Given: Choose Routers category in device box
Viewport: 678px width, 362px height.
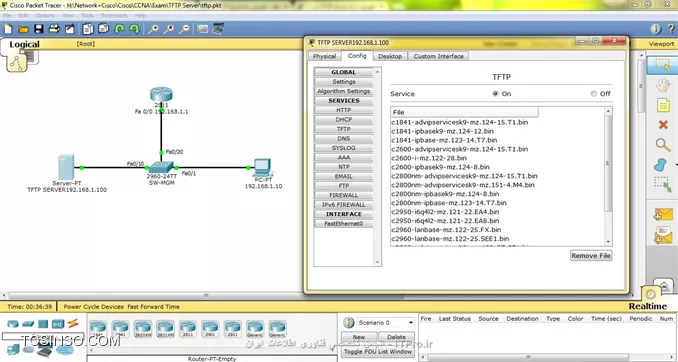Looking at the screenshot, I should 13,324.
